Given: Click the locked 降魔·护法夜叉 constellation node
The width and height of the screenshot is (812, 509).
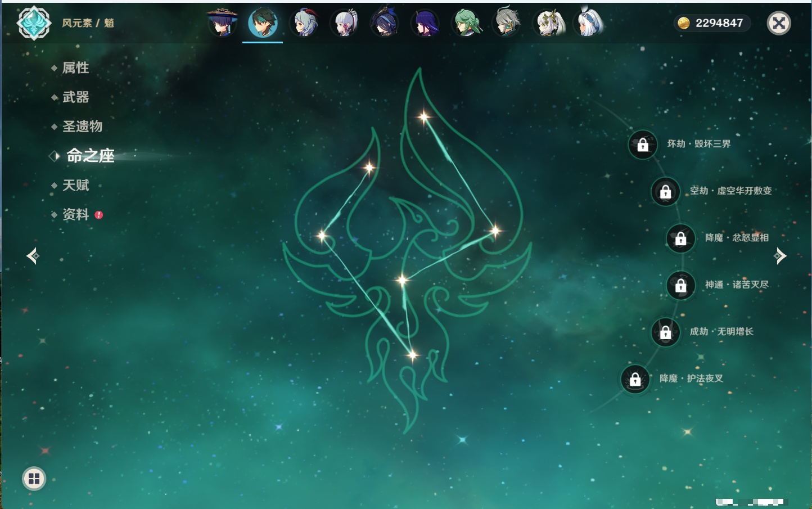Looking at the screenshot, I should 635,379.
